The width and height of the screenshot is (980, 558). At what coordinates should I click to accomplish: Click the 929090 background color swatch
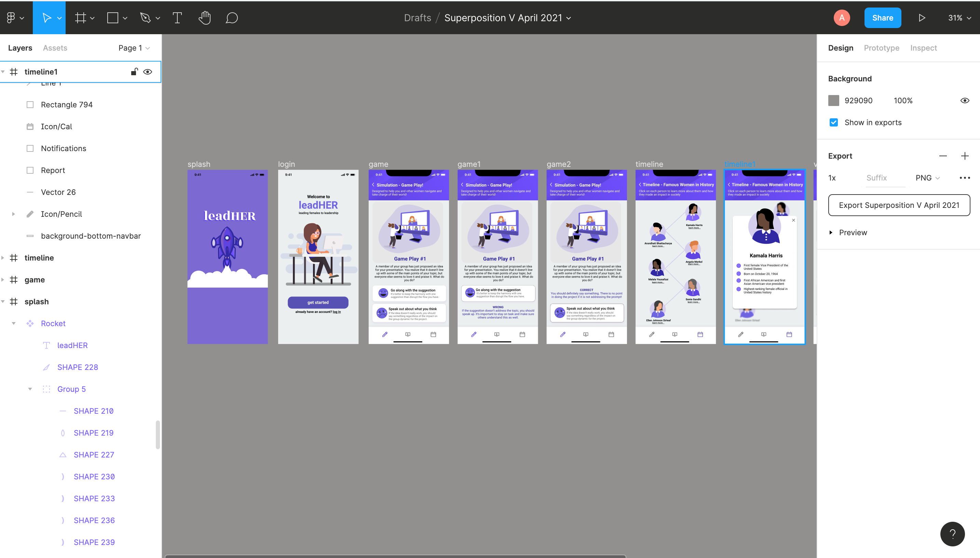pos(833,101)
